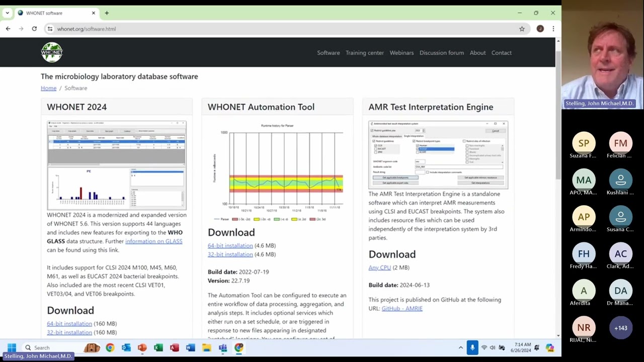
Task: Follow the information on GLASS link
Action: coord(153,241)
